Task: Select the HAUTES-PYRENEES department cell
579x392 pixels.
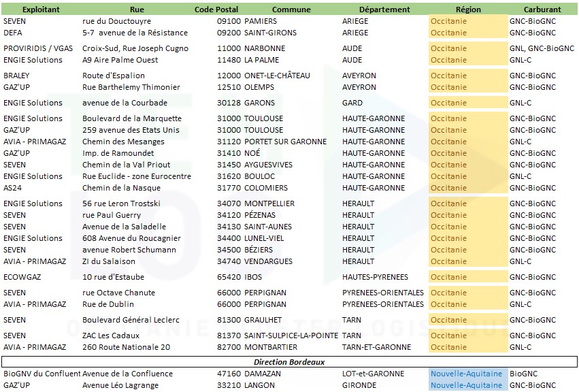Action: click(375, 277)
